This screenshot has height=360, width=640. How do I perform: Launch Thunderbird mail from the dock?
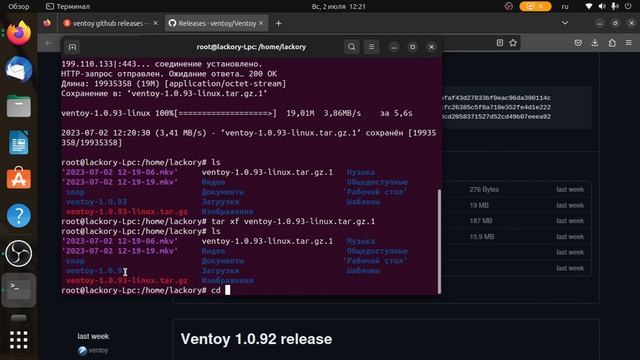click(18, 69)
